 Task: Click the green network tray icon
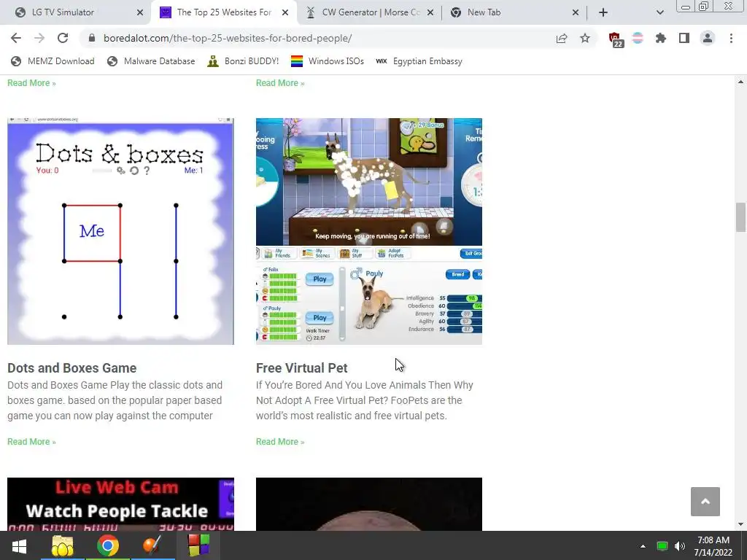[662, 546]
